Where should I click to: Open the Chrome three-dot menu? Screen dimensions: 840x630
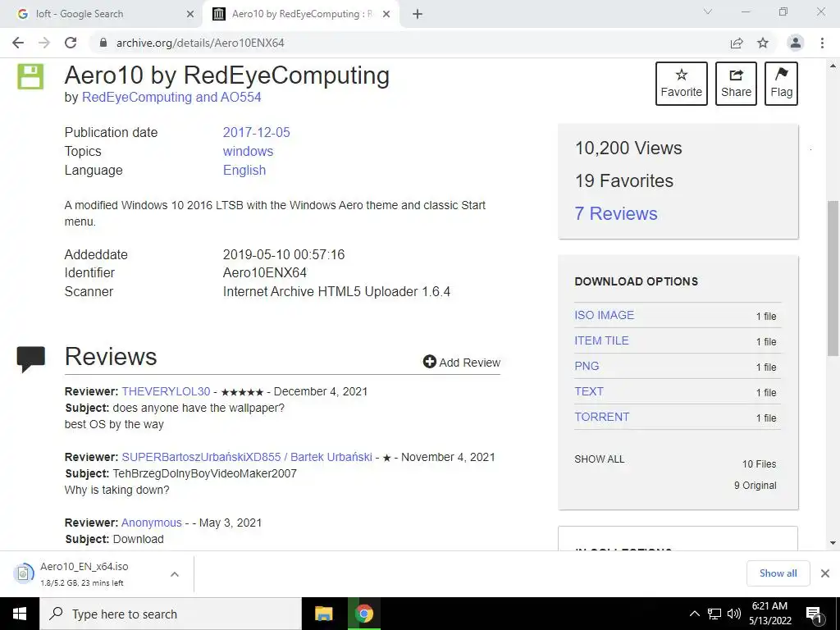pos(822,43)
